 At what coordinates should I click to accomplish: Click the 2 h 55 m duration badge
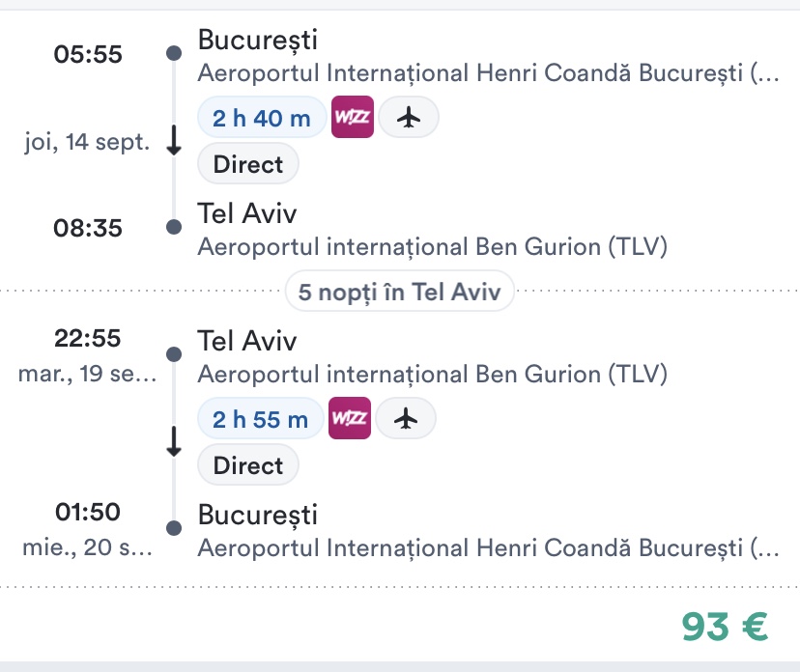tap(260, 418)
